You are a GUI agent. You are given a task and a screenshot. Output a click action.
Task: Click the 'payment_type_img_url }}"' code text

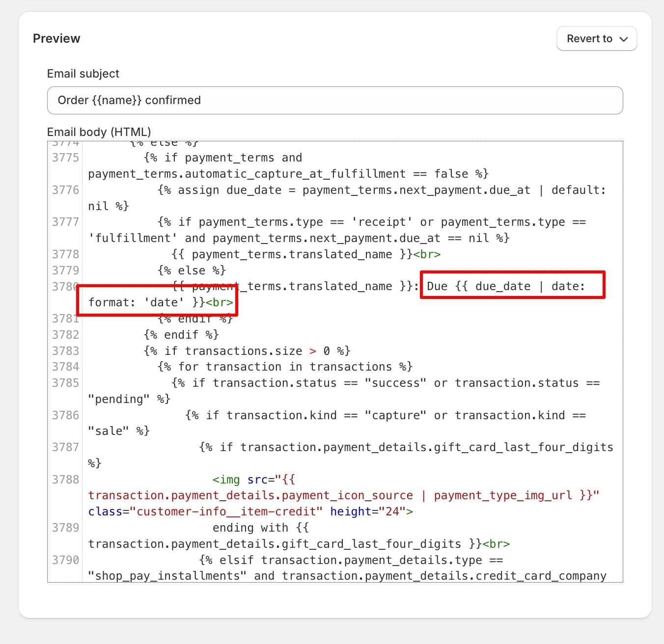click(517, 495)
